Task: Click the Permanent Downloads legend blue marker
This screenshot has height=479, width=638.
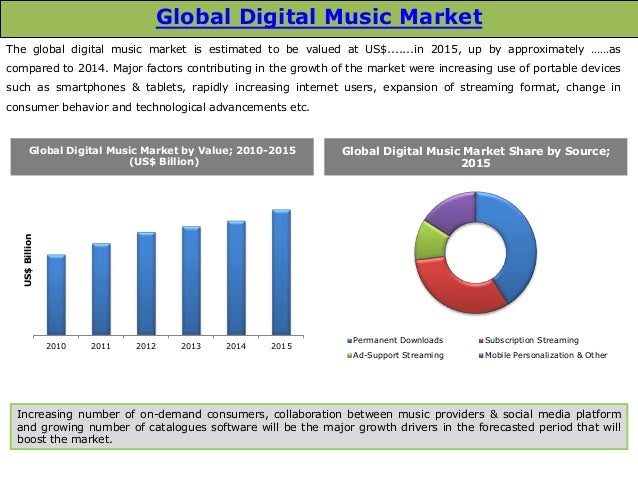Action: [350, 341]
